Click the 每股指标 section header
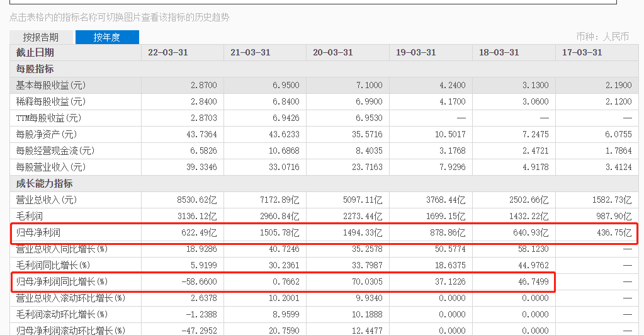This screenshot has height=335, width=644. click(35, 69)
